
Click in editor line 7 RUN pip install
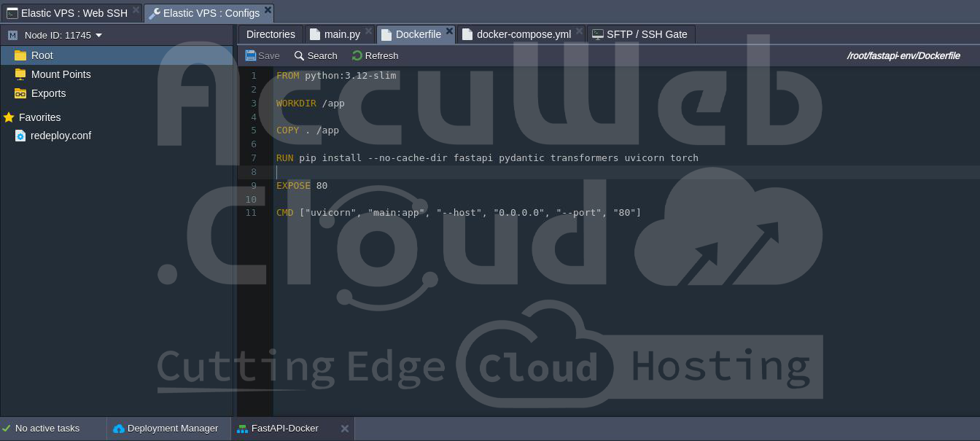487,158
